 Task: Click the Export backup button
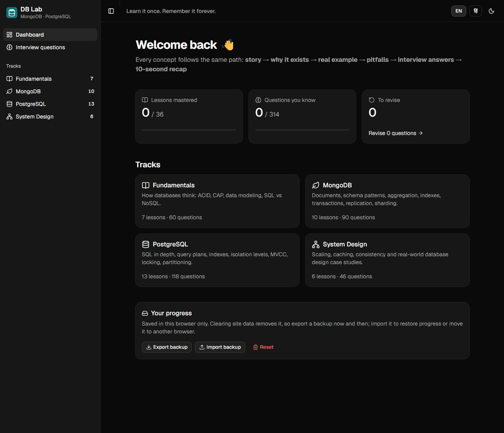coord(167,347)
